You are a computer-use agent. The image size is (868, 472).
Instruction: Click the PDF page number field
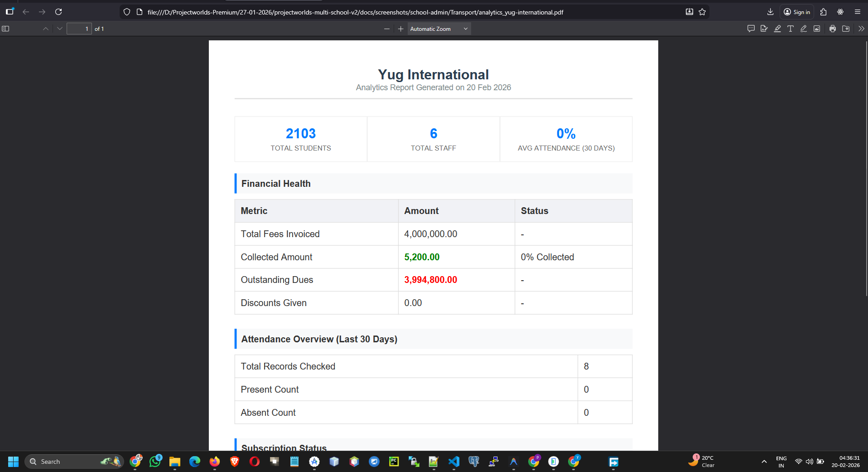[x=79, y=29]
